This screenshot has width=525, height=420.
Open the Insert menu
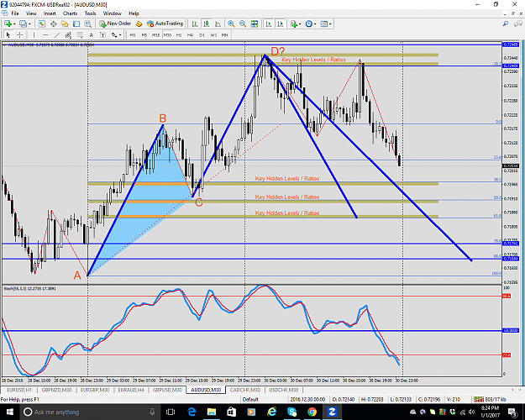click(50, 13)
